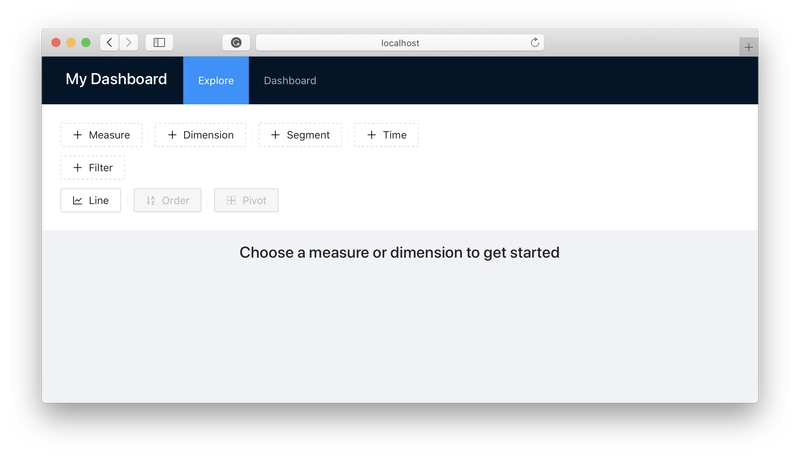The height and width of the screenshot is (458, 800).
Task: Click the Order sort icon
Action: (x=151, y=200)
